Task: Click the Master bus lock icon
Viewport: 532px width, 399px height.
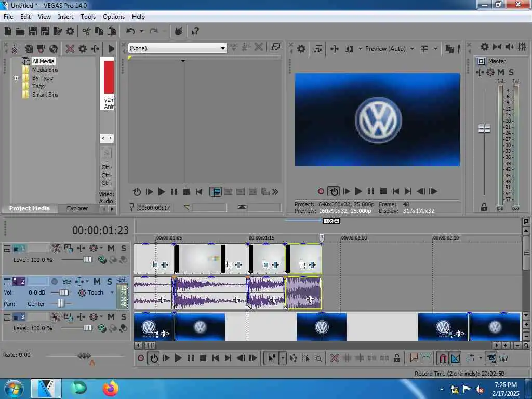Action: pyautogui.click(x=484, y=207)
